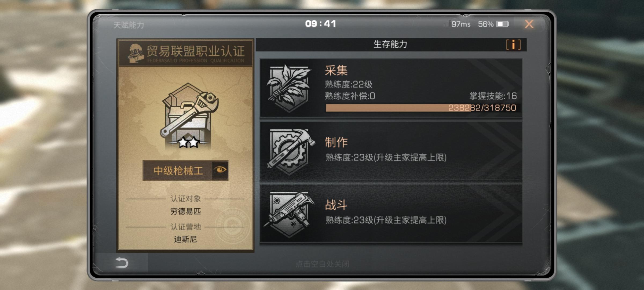
Task: Click the two-star rank indicator
Action: pyautogui.click(x=188, y=142)
